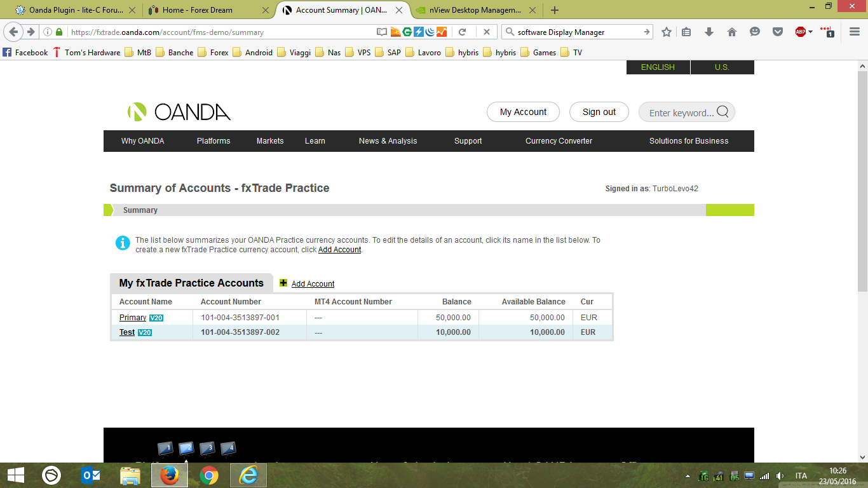Open the Firefox hamburger menu
868x488 pixels.
coord(854,32)
